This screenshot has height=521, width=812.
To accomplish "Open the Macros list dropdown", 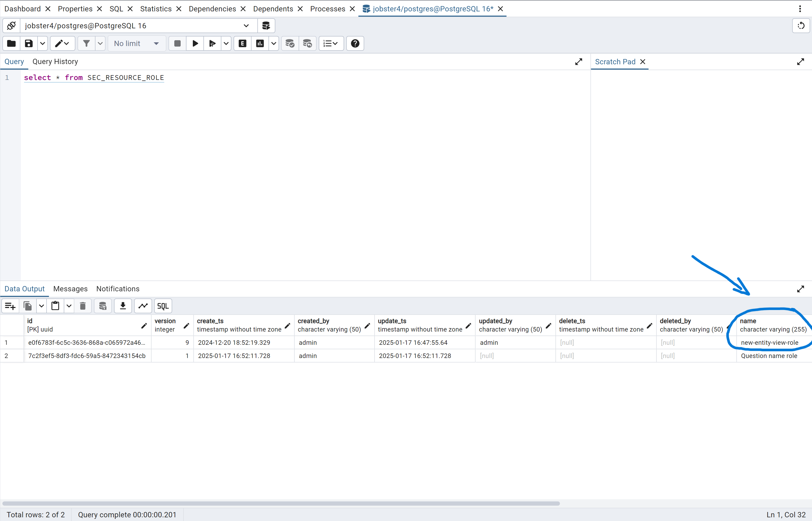I will pyautogui.click(x=331, y=43).
